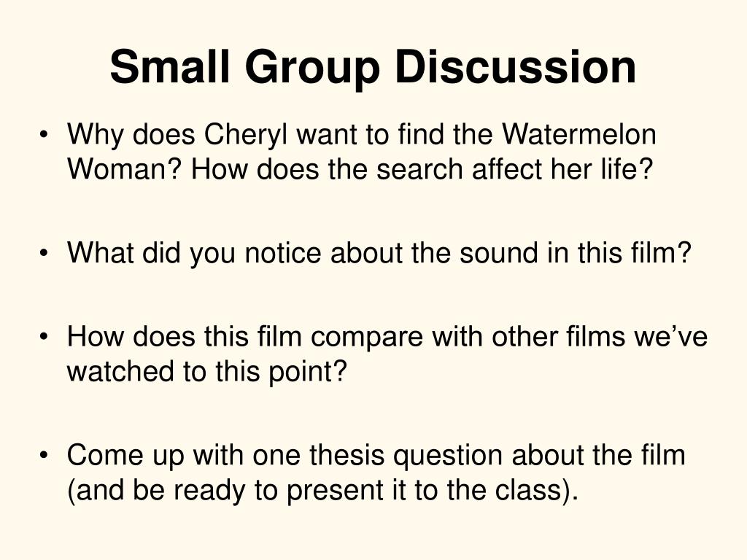Click the Small Group Discussion title
This screenshot has height=560, width=747.
373,67
